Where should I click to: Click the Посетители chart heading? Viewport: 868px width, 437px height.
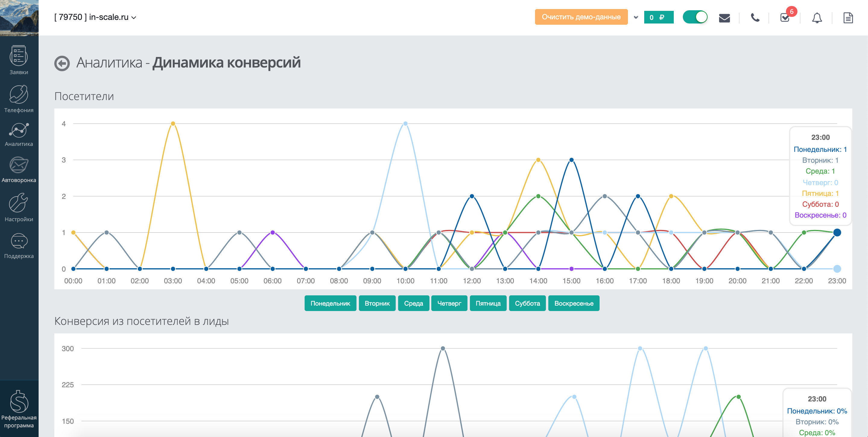pyautogui.click(x=84, y=97)
